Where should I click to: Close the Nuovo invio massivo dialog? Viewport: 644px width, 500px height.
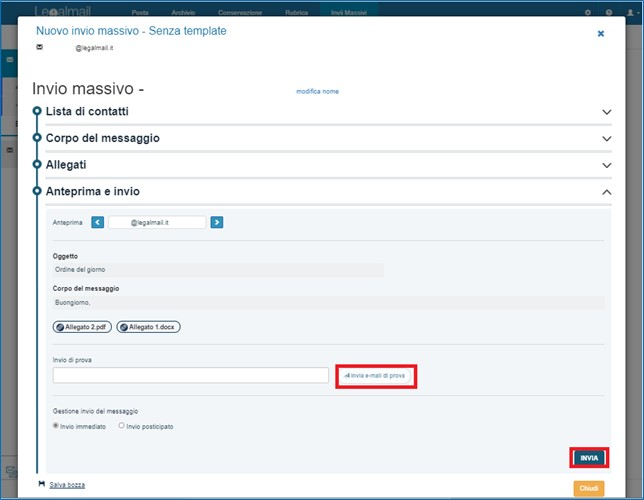coord(600,33)
